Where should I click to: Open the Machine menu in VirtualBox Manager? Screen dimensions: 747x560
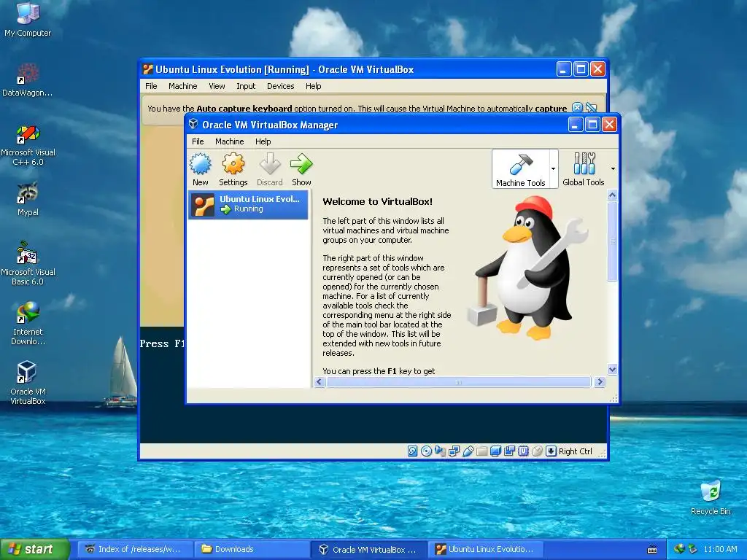coord(229,141)
